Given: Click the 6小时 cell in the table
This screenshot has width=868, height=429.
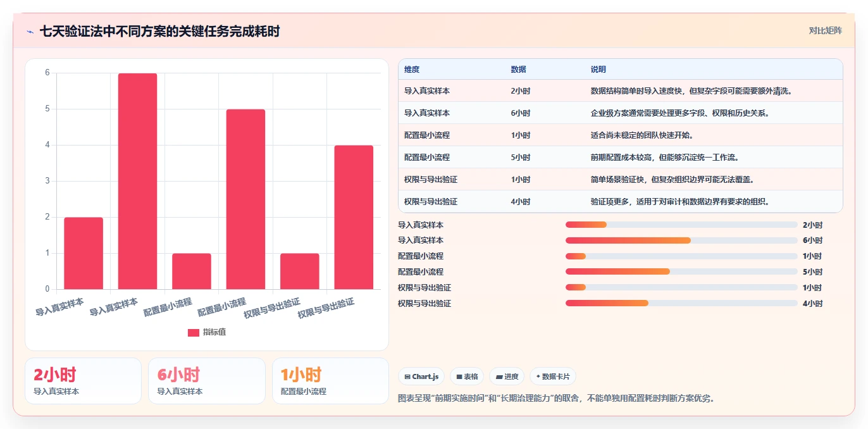Looking at the screenshot, I should 520,113.
